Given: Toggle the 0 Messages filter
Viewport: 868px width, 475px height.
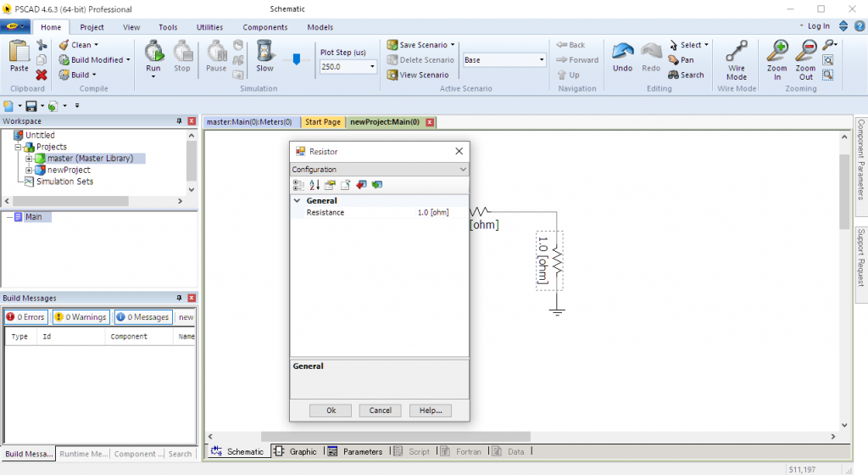Looking at the screenshot, I should (142, 317).
